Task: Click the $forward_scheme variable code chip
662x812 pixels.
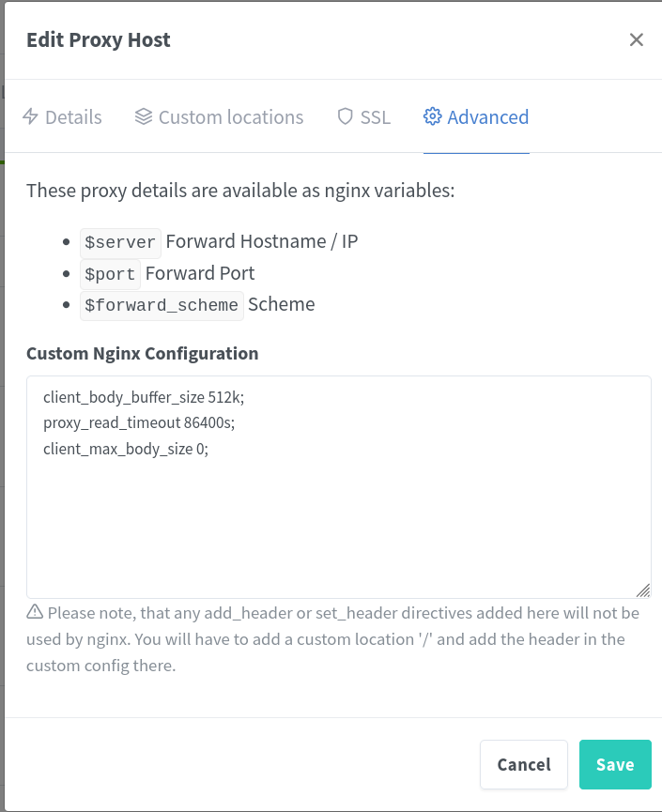Action: point(162,306)
